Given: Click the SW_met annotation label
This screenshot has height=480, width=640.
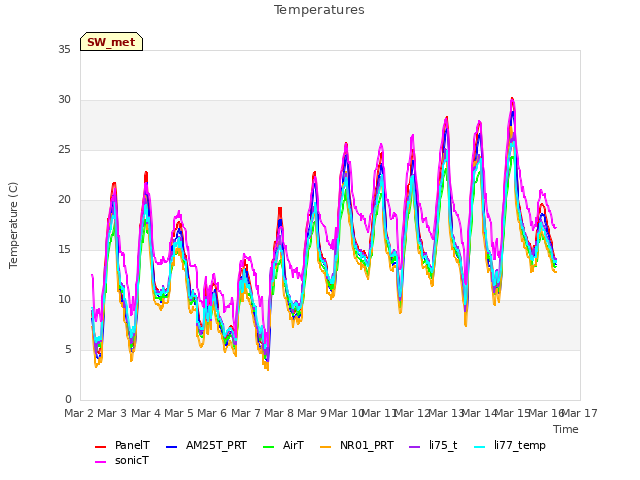Looking at the screenshot, I should click(x=111, y=42).
